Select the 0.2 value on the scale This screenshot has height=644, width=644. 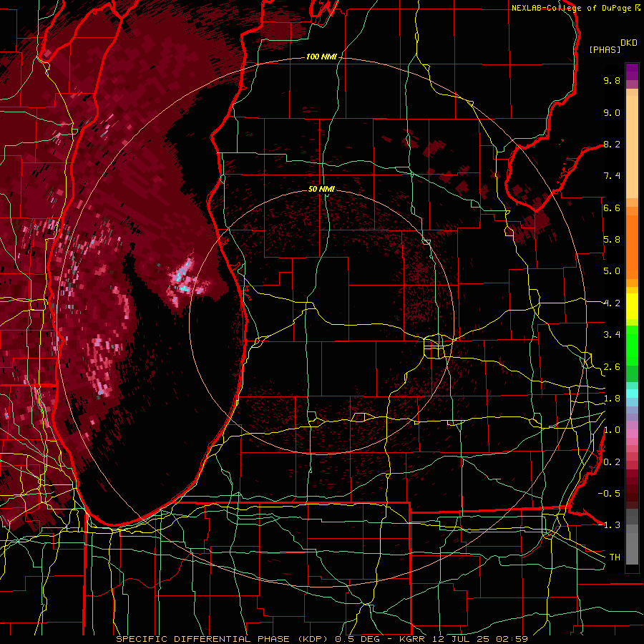[612, 462]
